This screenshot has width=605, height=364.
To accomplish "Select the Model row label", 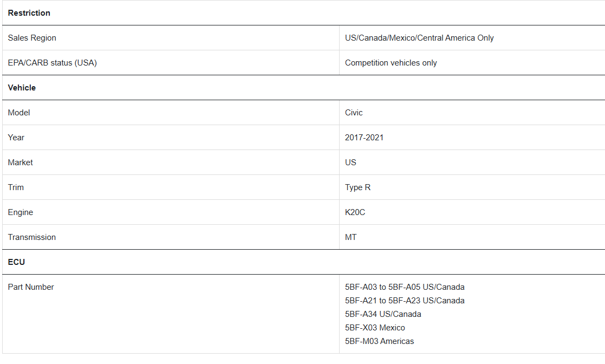I will coord(19,112).
